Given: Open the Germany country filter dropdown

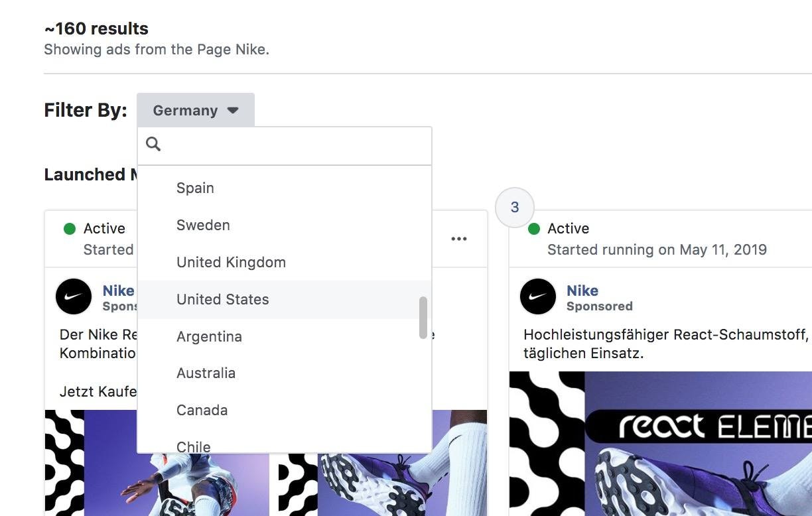Looking at the screenshot, I should click(195, 110).
